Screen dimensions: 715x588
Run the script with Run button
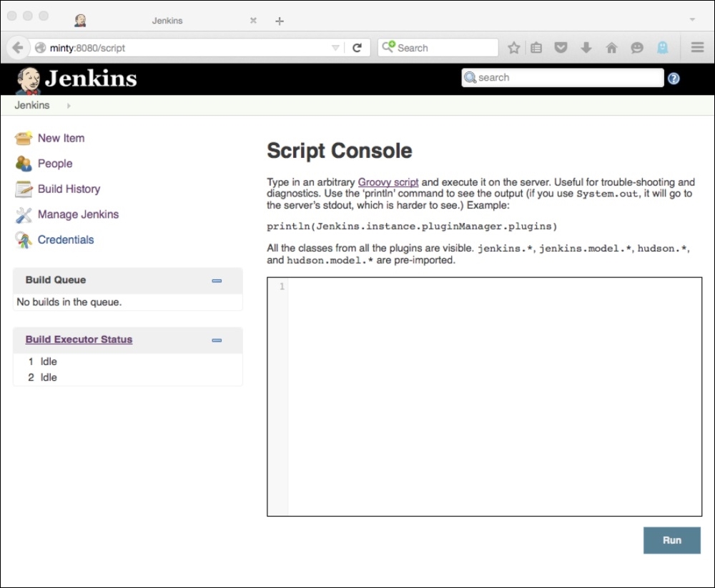tap(671, 540)
